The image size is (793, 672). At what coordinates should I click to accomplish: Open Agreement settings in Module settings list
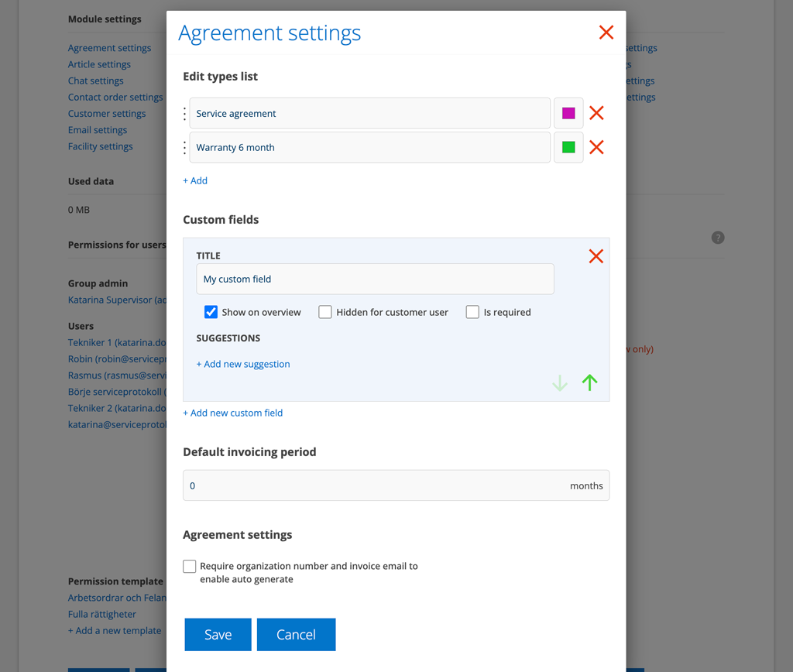(x=109, y=48)
